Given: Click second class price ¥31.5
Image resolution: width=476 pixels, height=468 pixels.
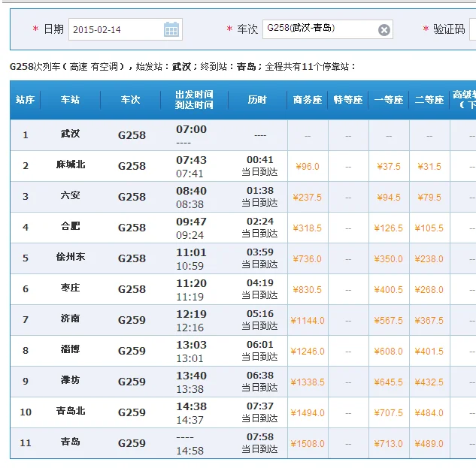Looking at the screenshot, I should click(429, 167).
